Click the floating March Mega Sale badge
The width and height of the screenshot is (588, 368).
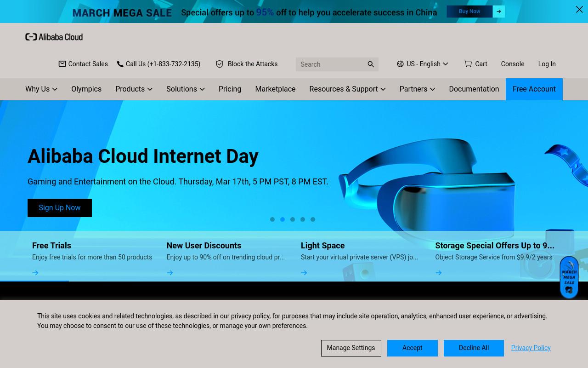point(569,277)
